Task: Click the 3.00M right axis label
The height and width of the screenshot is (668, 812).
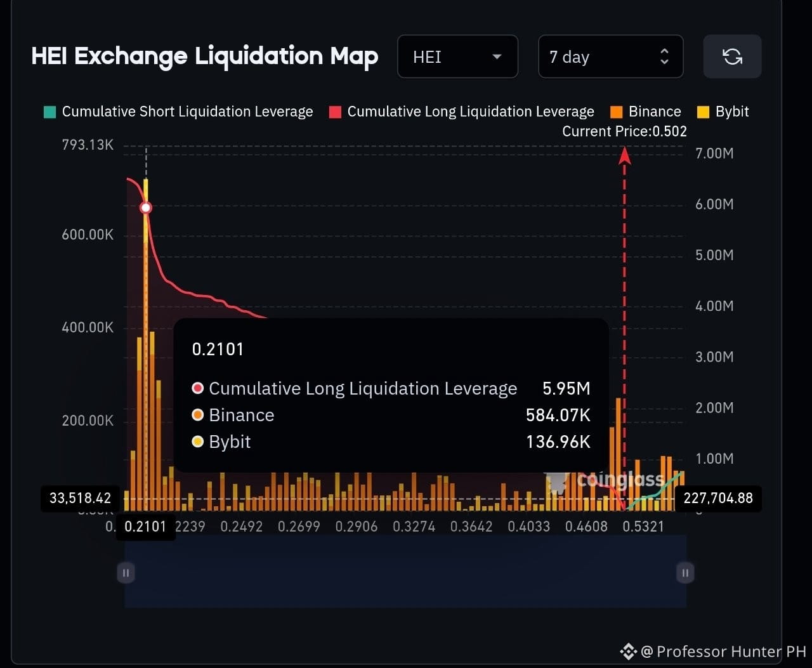Action: pos(714,357)
